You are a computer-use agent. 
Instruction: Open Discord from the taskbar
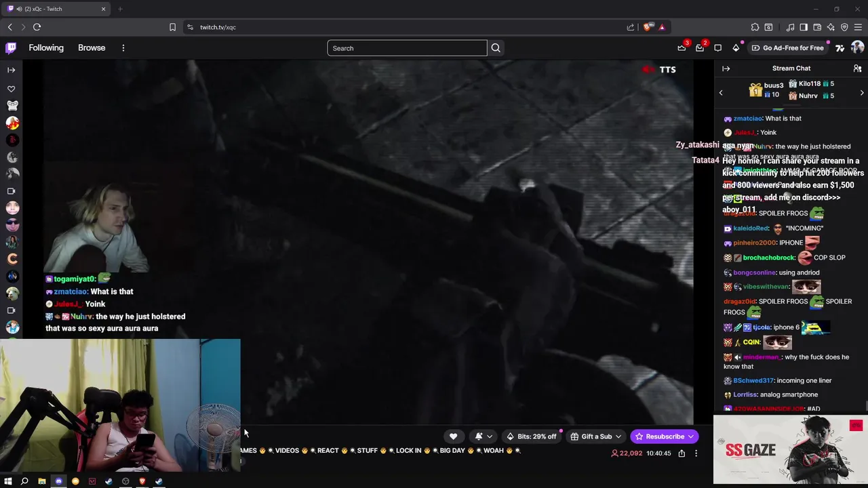(58, 481)
